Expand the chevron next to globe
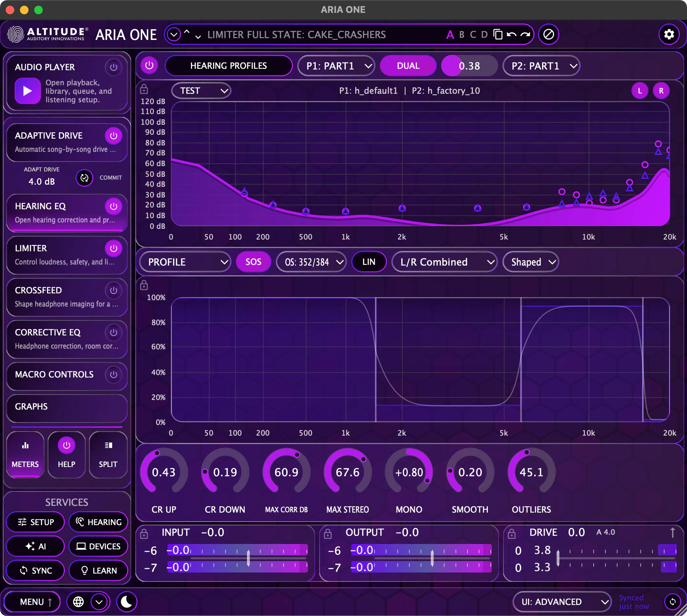 click(x=99, y=602)
